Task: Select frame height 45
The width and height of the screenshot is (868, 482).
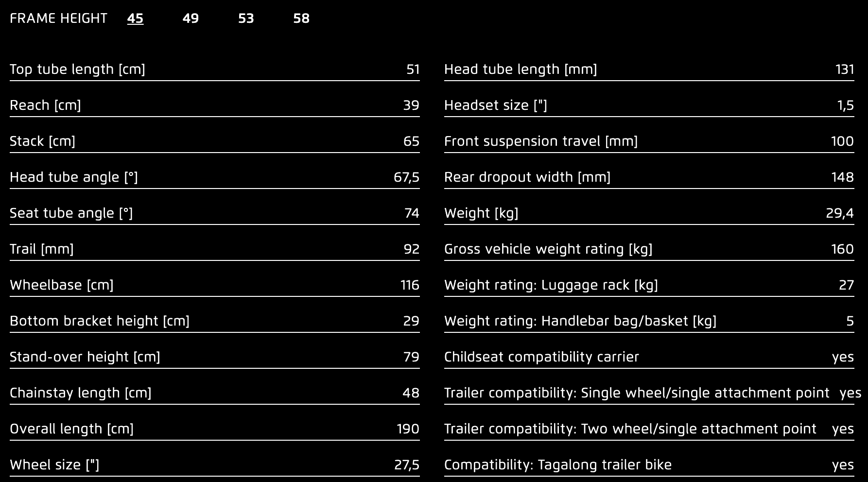Action: click(x=135, y=18)
